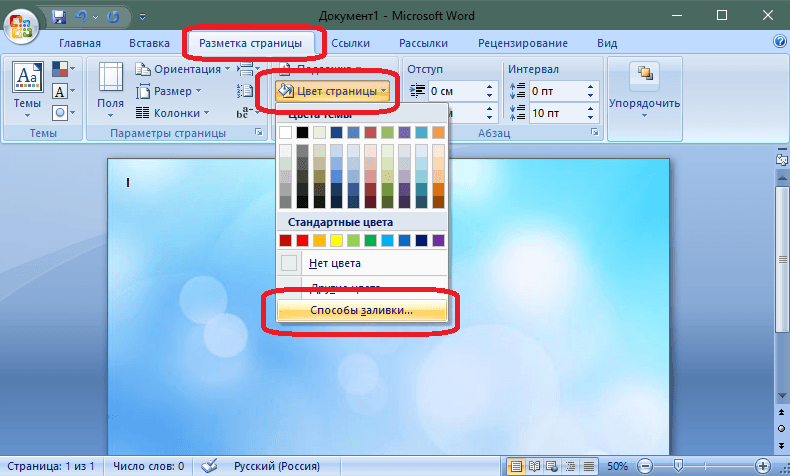The height and width of the screenshot is (476, 790).
Task: Choose Способы заливки from the menu
Action: coord(361,311)
